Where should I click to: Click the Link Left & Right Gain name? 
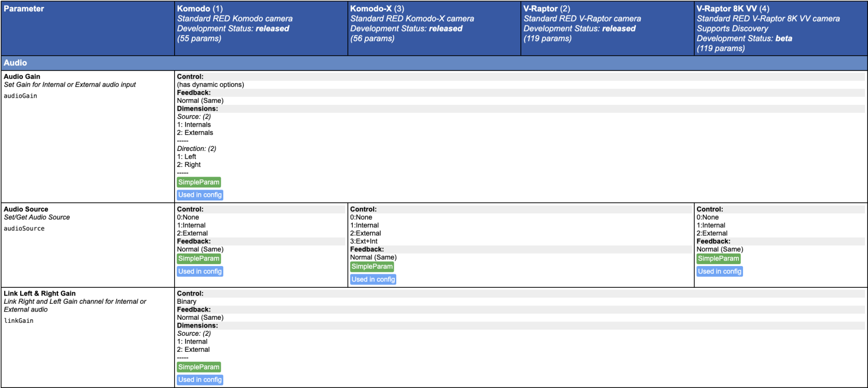pos(40,293)
